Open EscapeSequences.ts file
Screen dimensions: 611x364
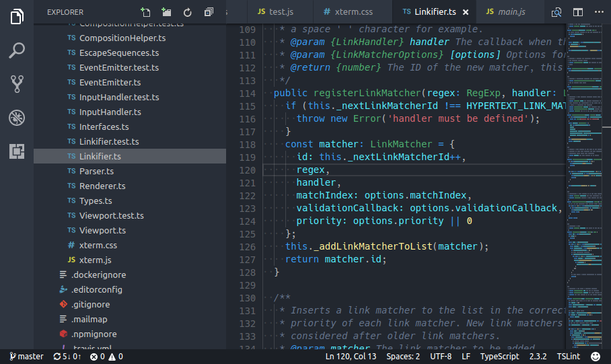click(x=130, y=52)
